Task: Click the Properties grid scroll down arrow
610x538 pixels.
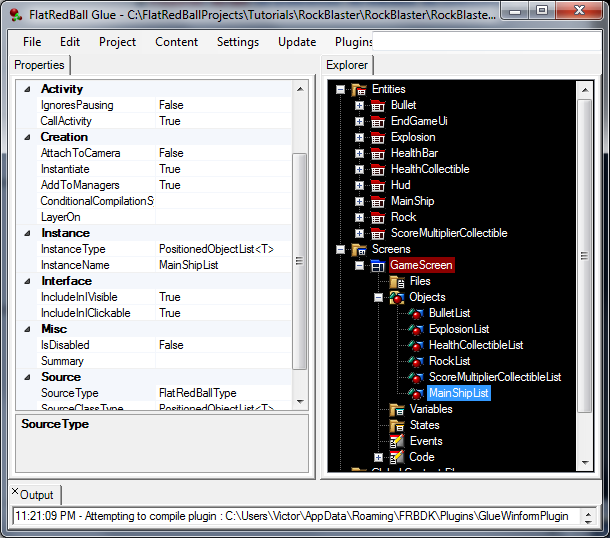Action: (300, 401)
